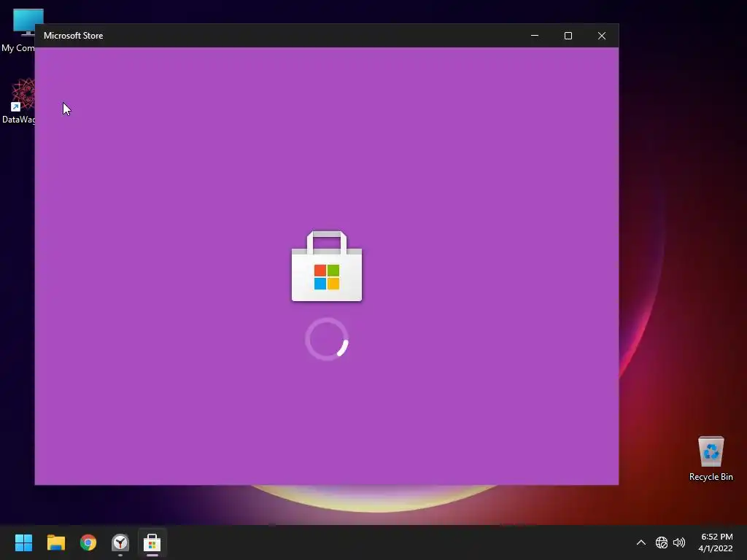Open the clock showing 6:52 PM
Viewport: 747px width, 560px height.
[x=716, y=542]
